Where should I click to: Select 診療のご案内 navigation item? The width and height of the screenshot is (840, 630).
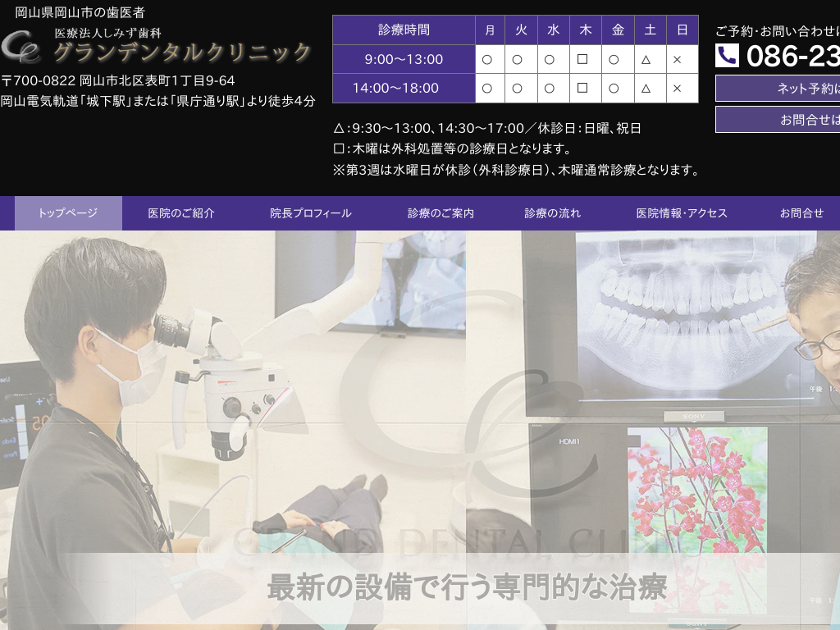pos(441,213)
